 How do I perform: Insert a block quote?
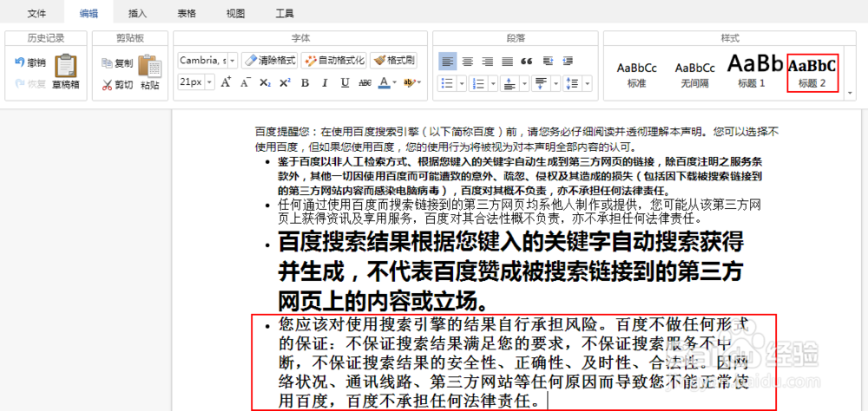click(x=527, y=62)
